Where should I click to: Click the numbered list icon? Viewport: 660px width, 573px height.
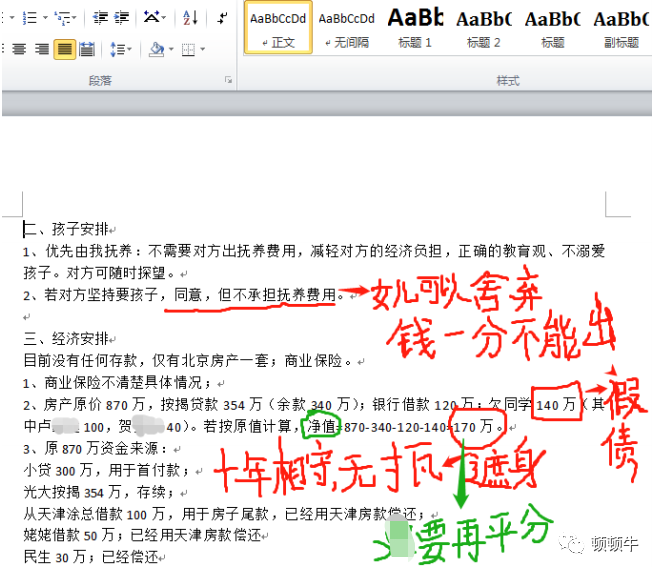pos(30,18)
